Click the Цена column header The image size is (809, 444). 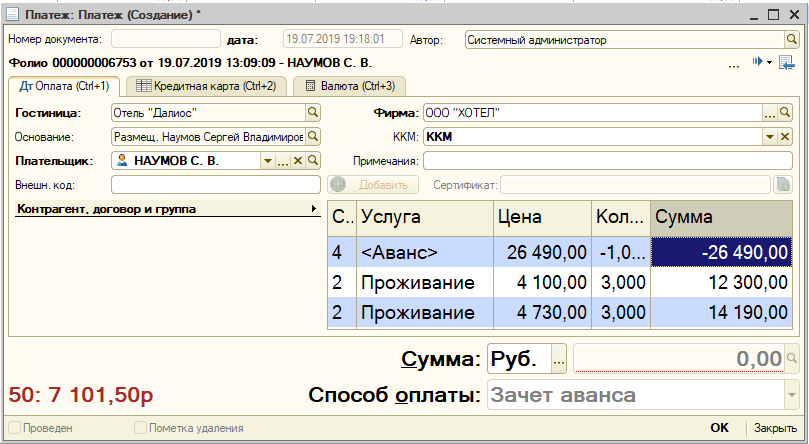[x=542, y=217]
